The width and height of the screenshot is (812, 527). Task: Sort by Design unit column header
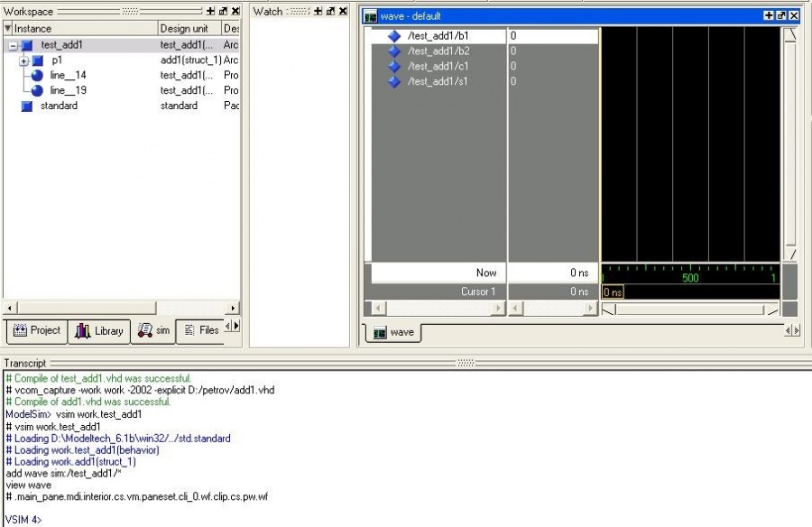(189, 29)
